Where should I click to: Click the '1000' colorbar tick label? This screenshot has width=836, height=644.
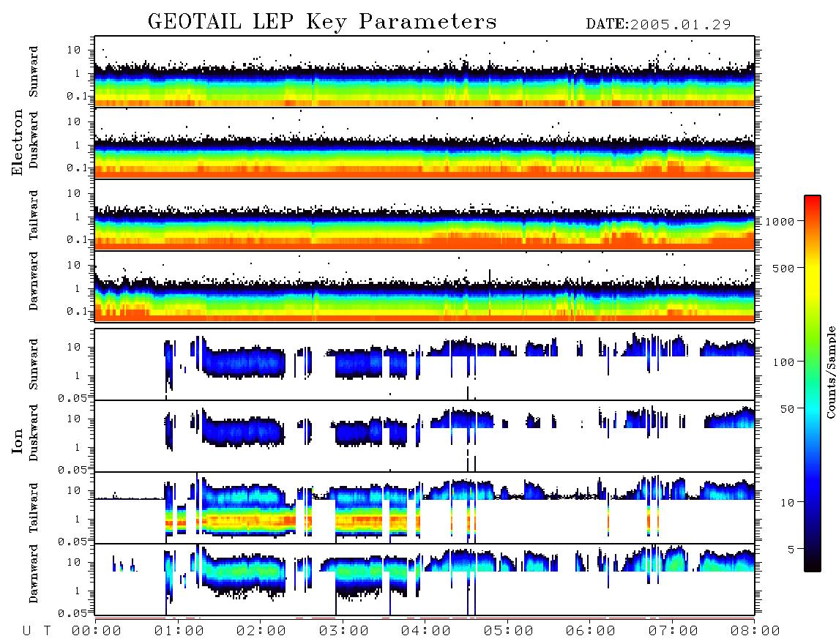(780, 222)
